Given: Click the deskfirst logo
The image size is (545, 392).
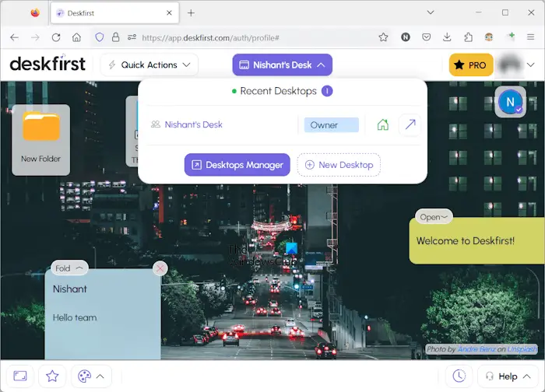Looking at the screenshot, I should point(47,63).
